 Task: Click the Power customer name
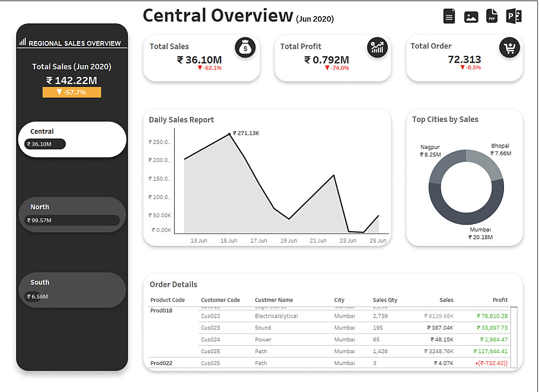pyautogui.click(x=263, y=339)
